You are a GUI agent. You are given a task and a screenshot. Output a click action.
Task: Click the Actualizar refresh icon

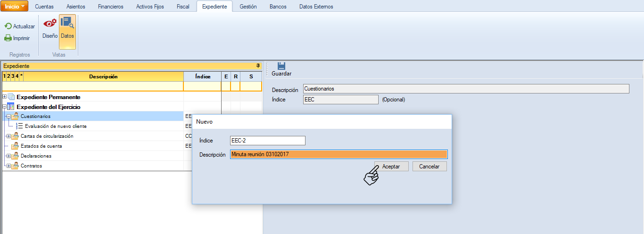coord(8,26)
